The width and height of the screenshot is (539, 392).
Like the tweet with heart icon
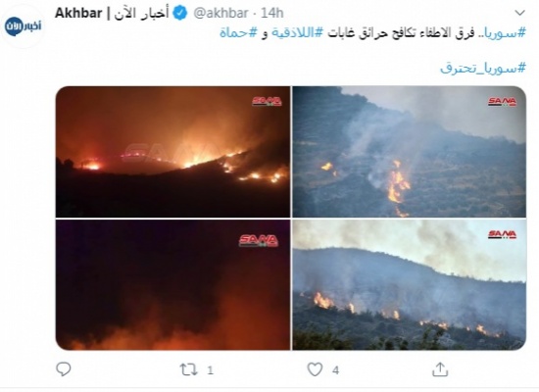pyautogui.click(x=315, y=369)
